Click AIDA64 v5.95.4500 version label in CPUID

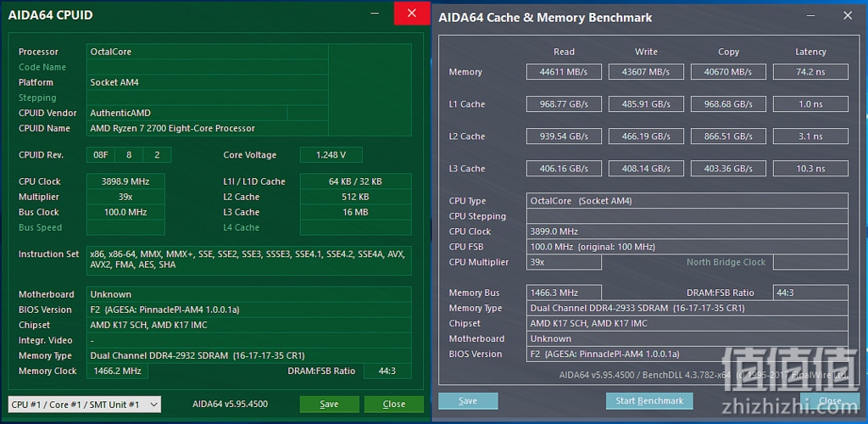231,404
